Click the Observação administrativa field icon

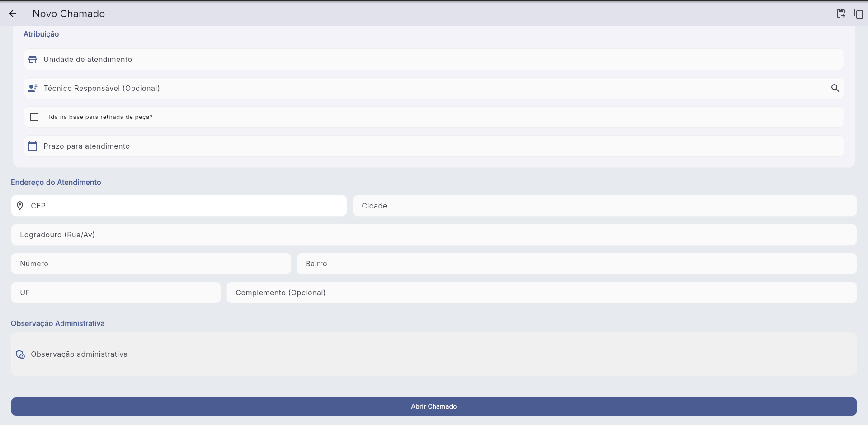click(20, 354)
